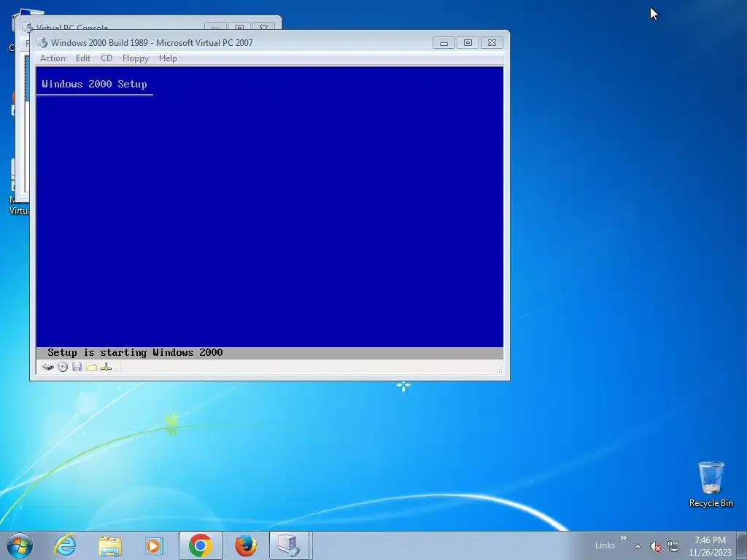Open the clock showing 7:46 PM
Image resolution: width=747 pixels, height=560 pixels.
(x=710, y=546)
